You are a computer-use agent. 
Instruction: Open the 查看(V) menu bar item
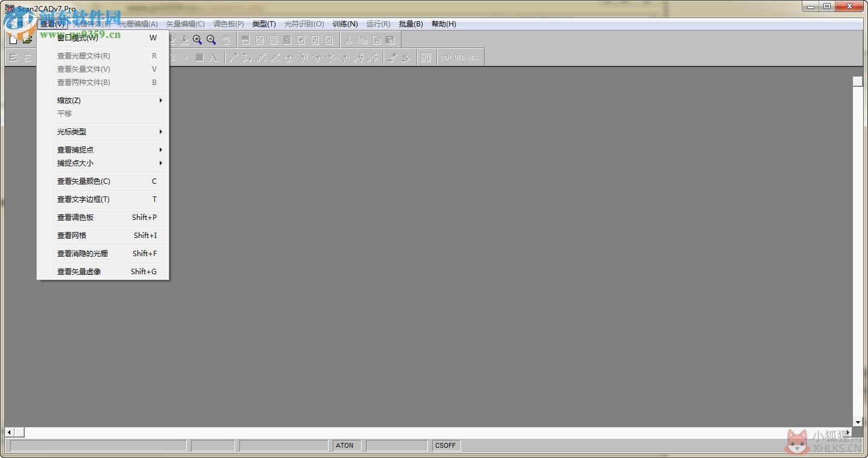52,24
